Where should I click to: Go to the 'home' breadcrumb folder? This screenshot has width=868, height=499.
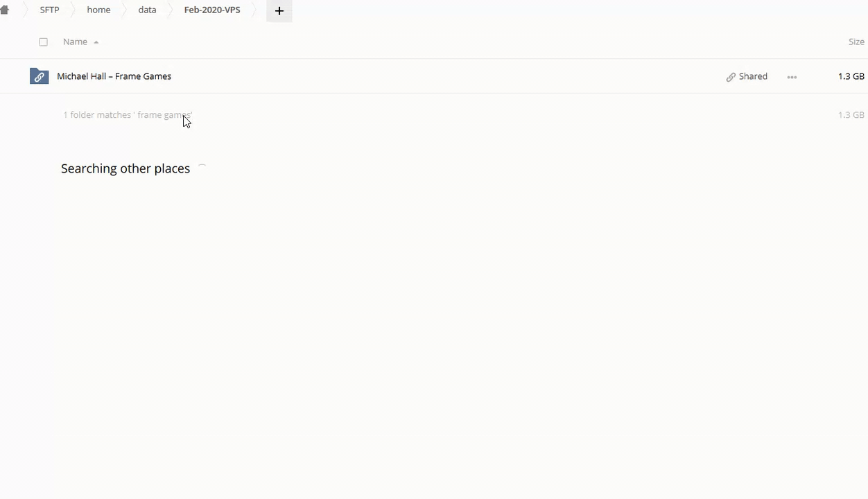click(98, 10)
